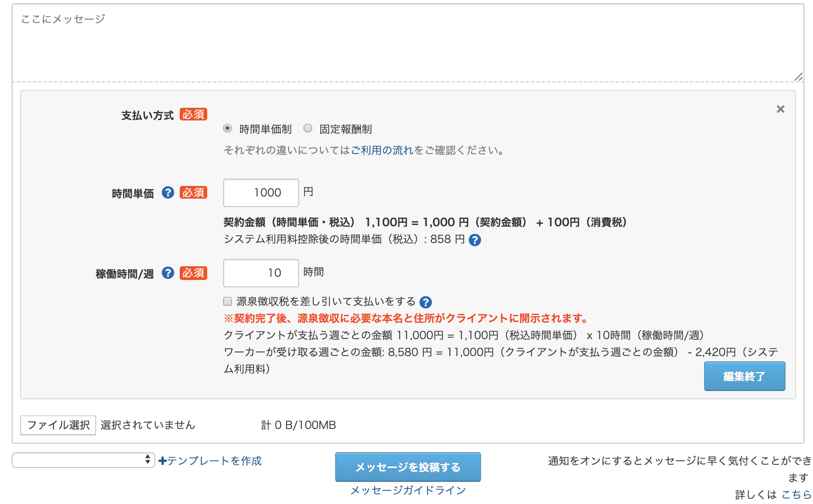Open help icon after システム利用料控除後の時間単価
Viewport: 813px width, 504px height.
pyautogui.click(x=475, y=240)
